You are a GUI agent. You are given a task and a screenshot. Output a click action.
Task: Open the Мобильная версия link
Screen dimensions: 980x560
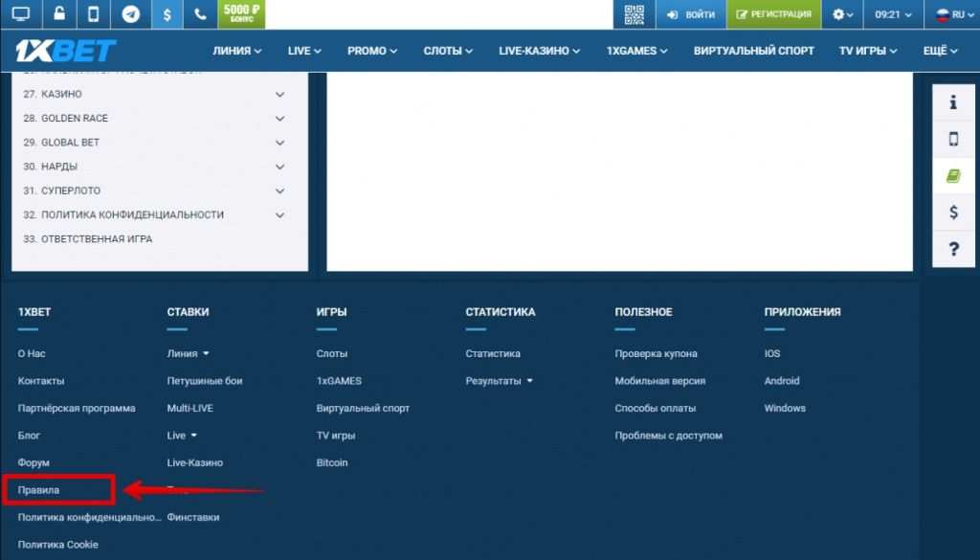click(659, 381)
